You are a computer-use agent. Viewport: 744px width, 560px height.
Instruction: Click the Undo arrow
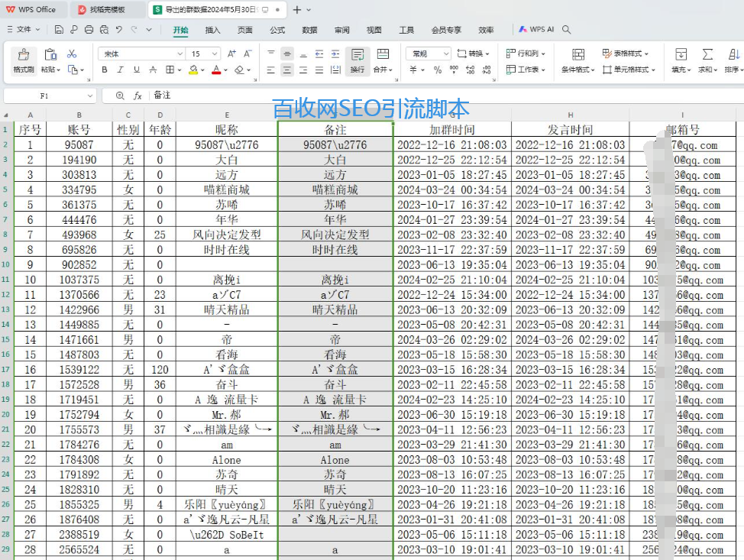point(119,30)
